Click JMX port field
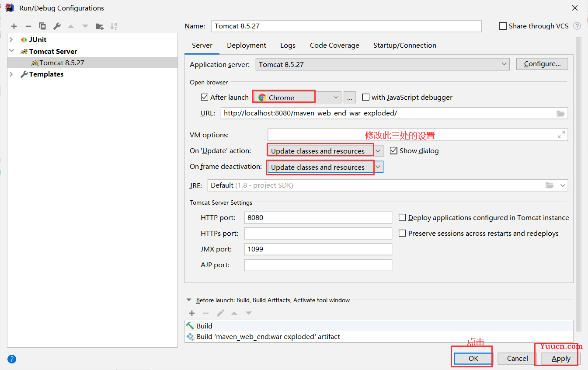This screenshot has height=370, width=588. click(318, 249)
